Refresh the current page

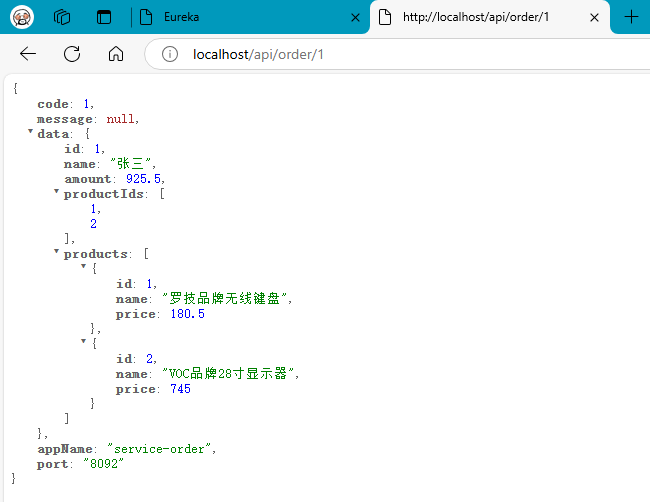click(x=72, y=54)
